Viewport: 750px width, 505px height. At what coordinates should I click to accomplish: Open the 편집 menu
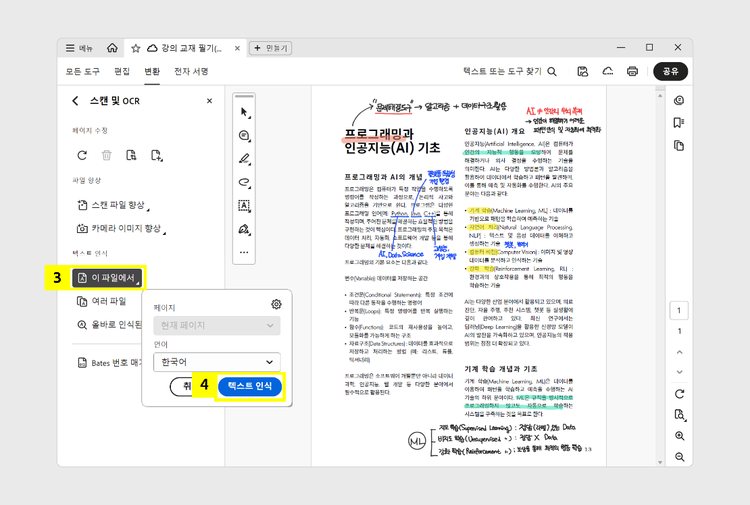point(122,71)
